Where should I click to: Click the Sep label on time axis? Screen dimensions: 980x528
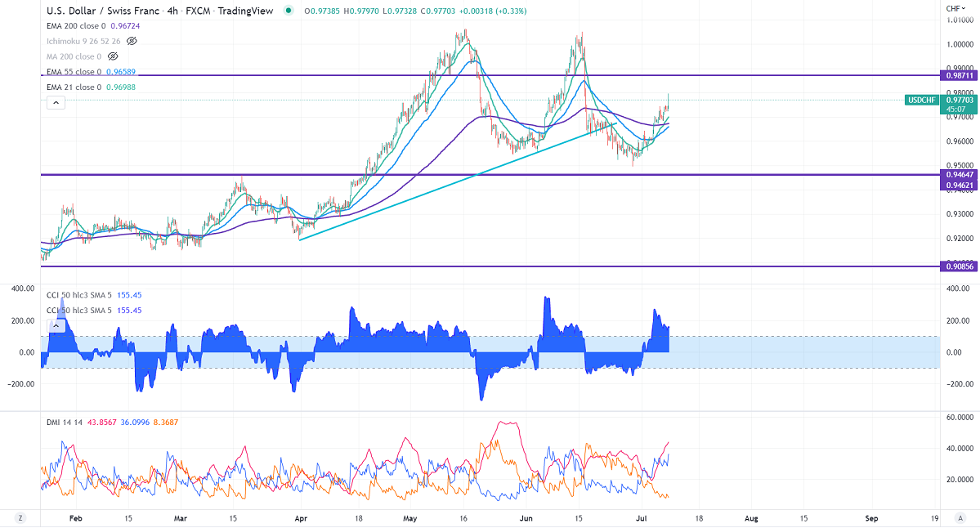(x=871, y=519)
